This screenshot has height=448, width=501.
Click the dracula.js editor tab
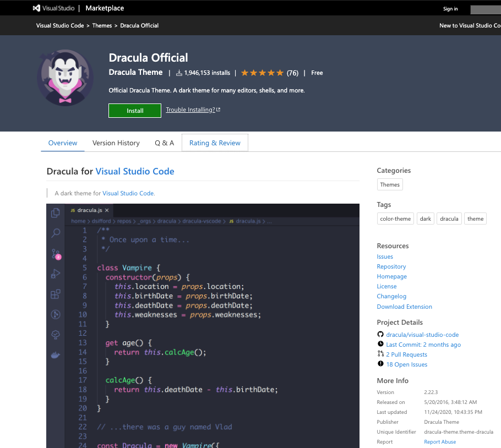(89, 210)
